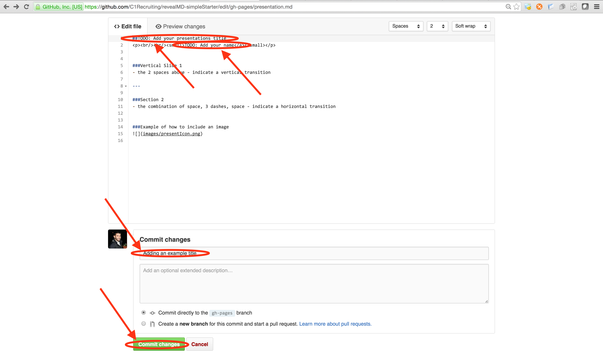The image size is (603, 364).
Task: Open the indent size 2 dropdown
Action: (437, 26)
